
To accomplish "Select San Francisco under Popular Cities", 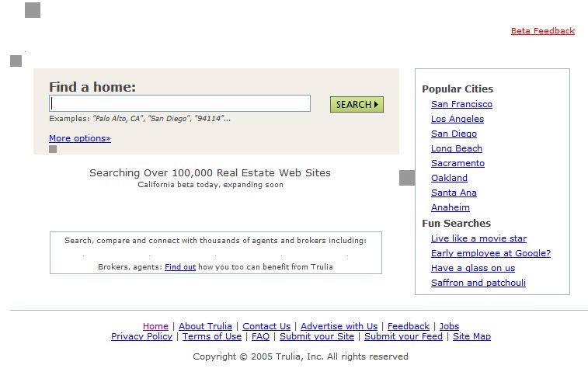I will coord(461,104).
